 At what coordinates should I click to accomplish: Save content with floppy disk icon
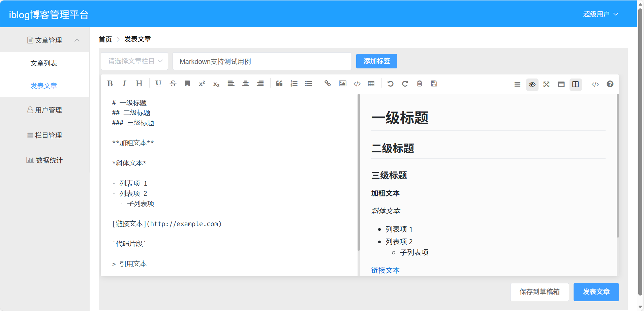point(434,84)
